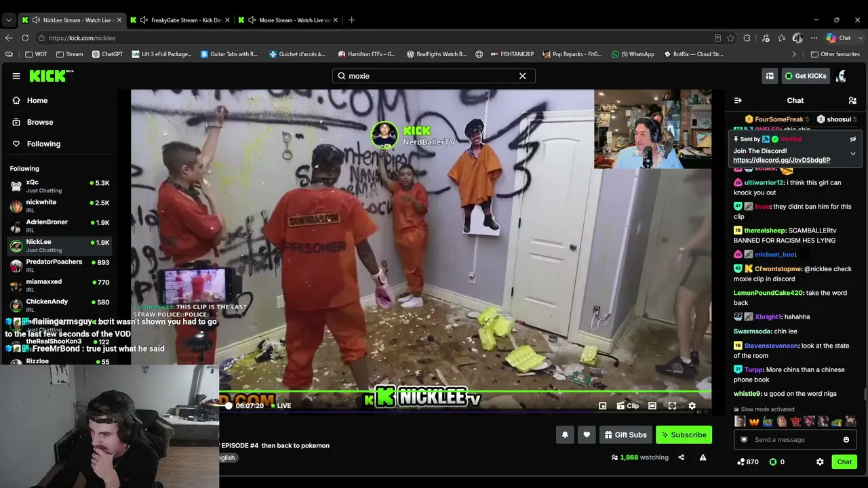
Task: Open browser Settings and more menu
Action: coord(814,38)
